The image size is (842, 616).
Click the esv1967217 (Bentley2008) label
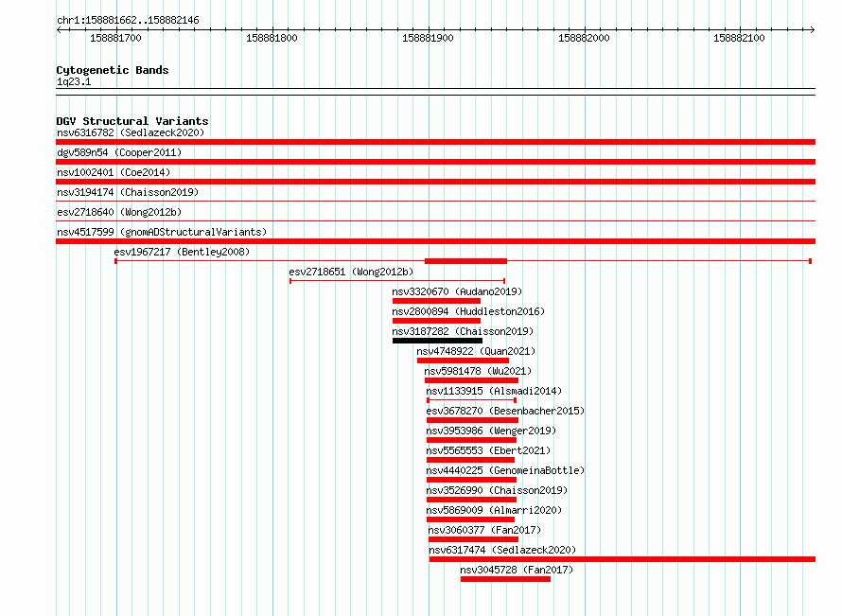182,252
